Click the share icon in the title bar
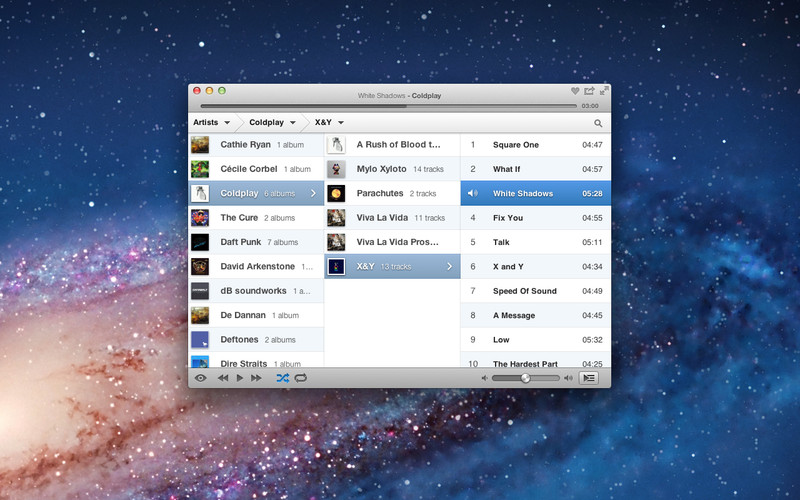 589,91
